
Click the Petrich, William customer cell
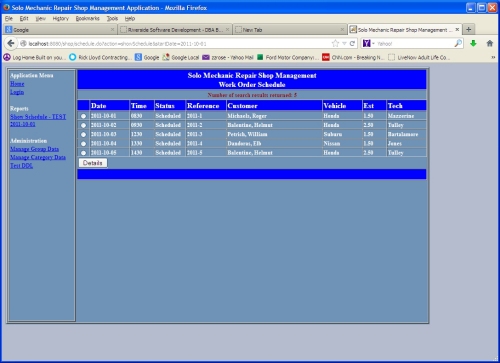(x=274, y=134)
